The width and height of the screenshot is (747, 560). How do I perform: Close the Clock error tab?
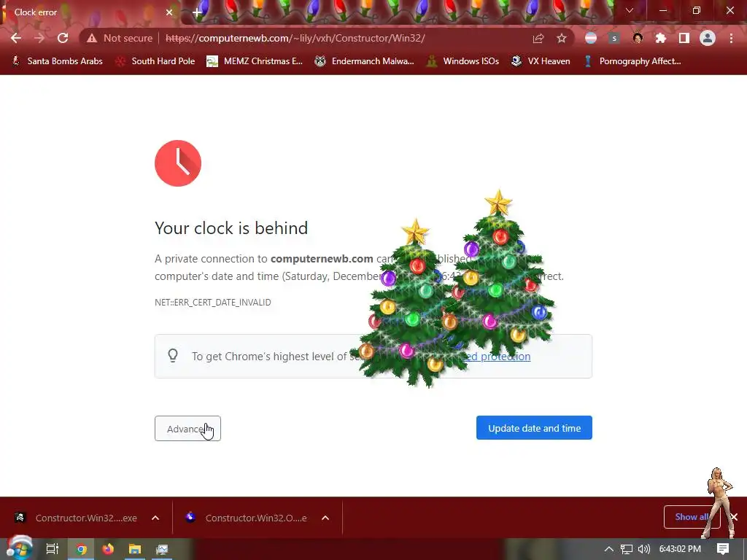click(169, 12)
